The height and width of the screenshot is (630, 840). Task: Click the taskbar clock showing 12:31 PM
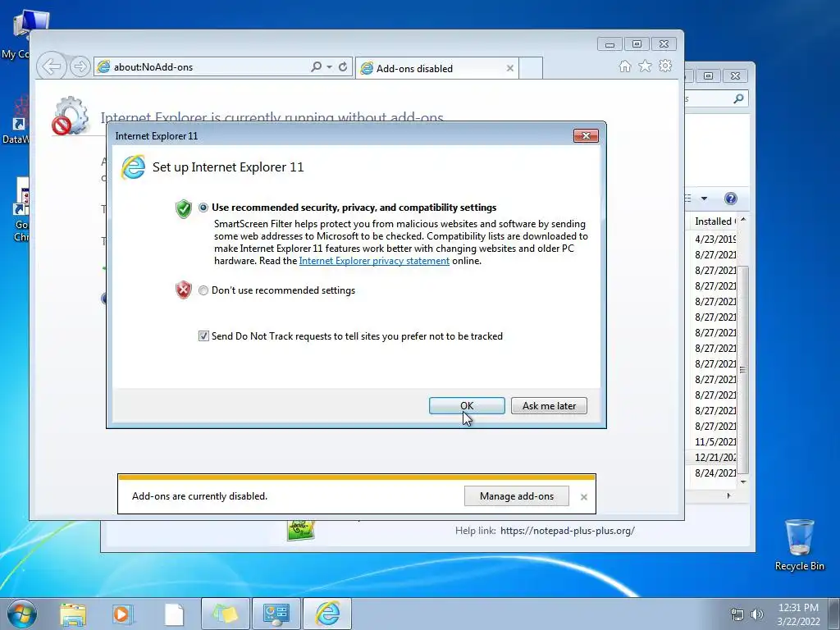(x=798, y=614)
